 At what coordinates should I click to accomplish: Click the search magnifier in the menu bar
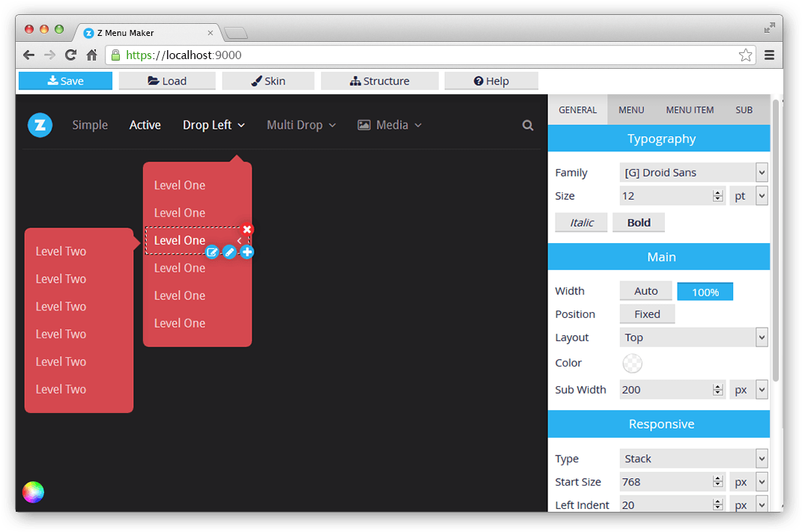point(528,125)
